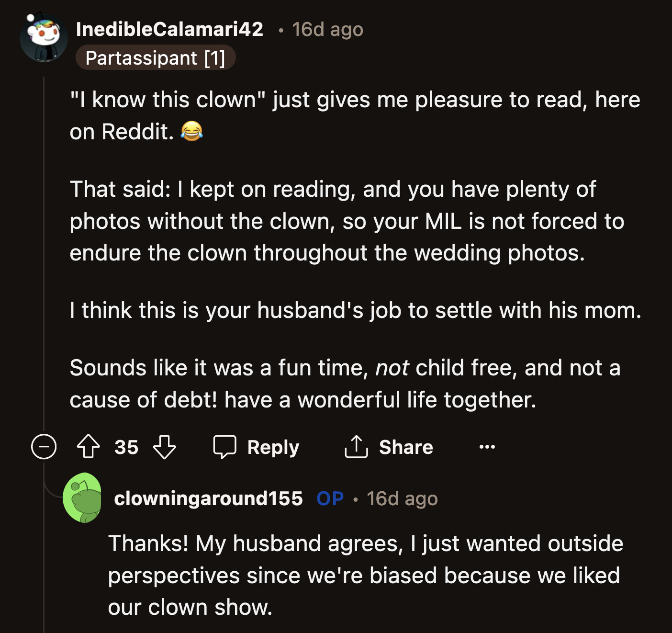The image size is (672, 633).
Task: Open the comment Reply box
Action: pos(257,447)
